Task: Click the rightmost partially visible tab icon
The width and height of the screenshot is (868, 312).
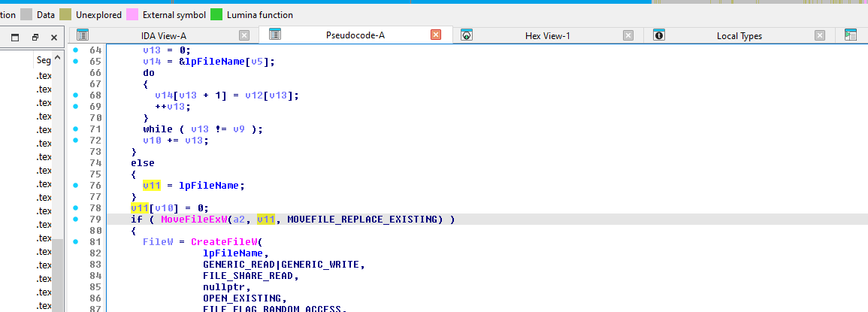Action: (x=850, y=35)
